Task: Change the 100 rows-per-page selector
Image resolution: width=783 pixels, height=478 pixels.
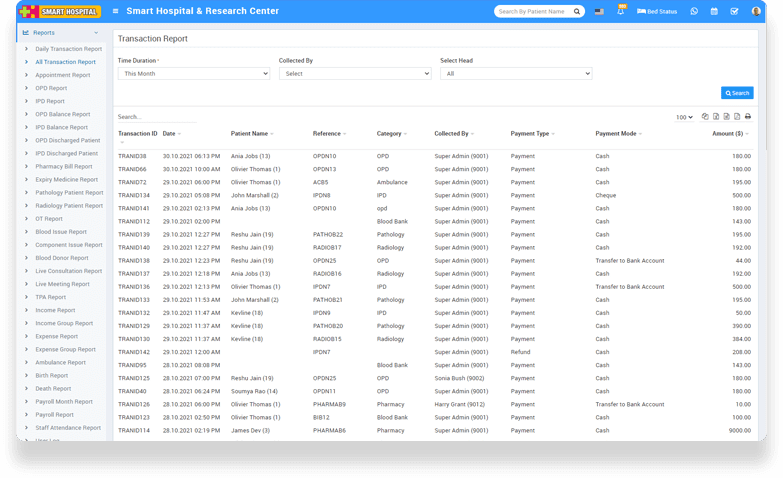Action: [x=683, y=117]
